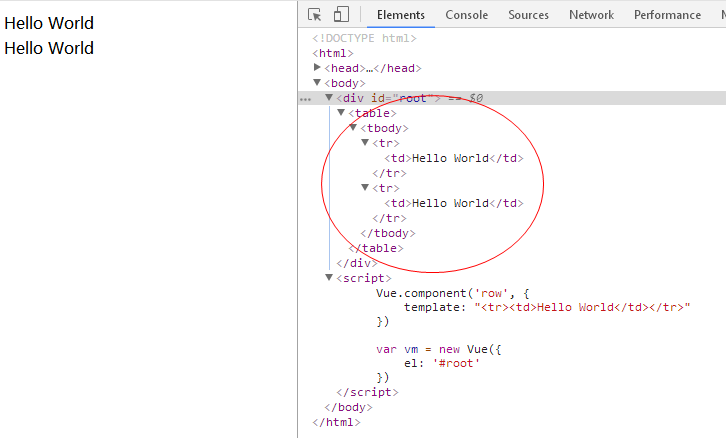726x438 pixels.
Task: Click the el: '#root' line
Action: click(442, 363)
